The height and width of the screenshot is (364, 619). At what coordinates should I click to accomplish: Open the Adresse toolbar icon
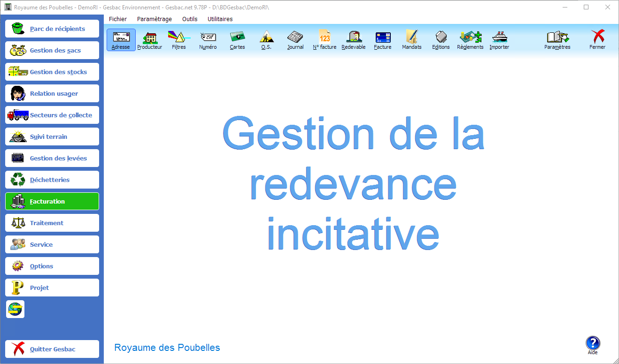[121, 40]
